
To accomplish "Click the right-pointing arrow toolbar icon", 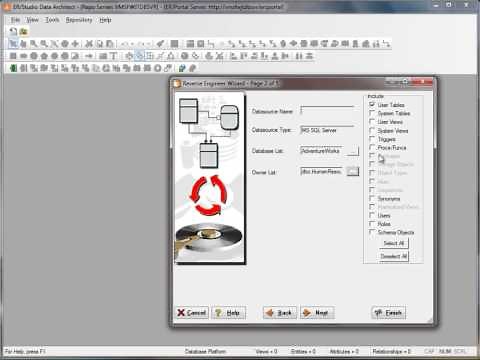I will pos(88,56).
